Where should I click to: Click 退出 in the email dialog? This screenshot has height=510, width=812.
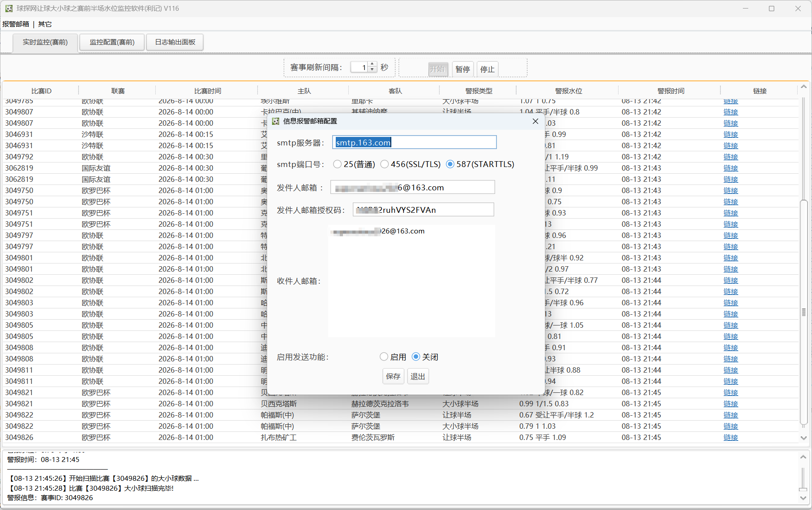tap(418, 376)
